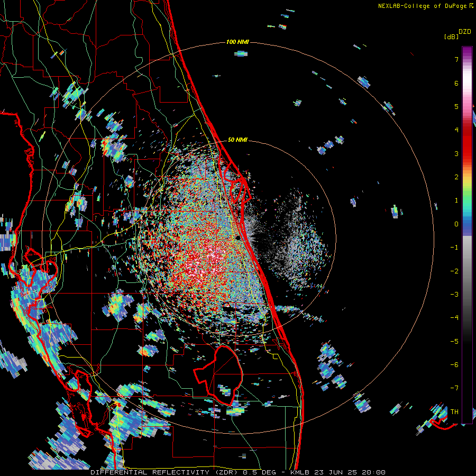The width and height of the screenshot is (476, 476).
Task: Click the -4 value on color scale
Action: tap(454, 318)
